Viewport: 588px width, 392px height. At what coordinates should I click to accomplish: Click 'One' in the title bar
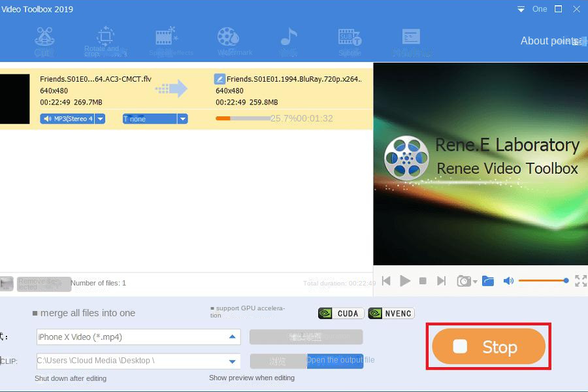pos(540,9)
